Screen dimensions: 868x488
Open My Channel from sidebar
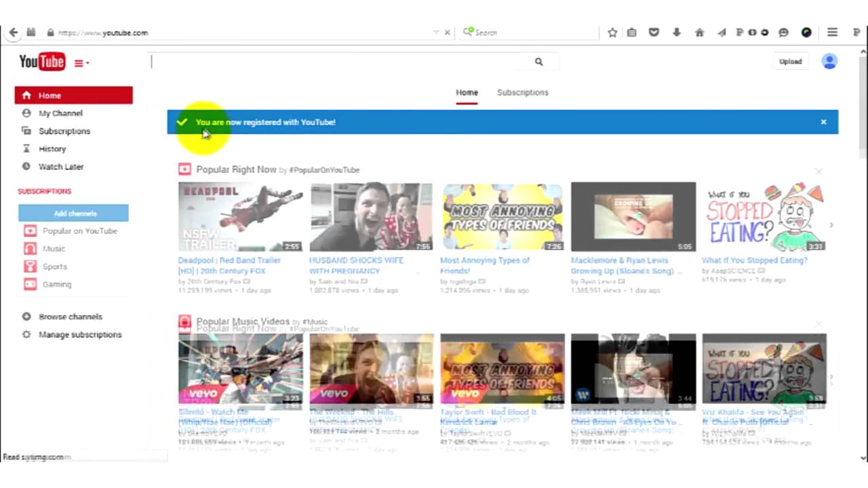click(x=60, y=113)
